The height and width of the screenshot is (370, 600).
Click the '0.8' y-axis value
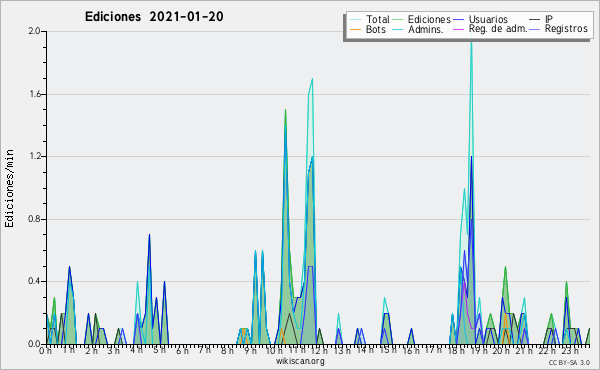35,219
